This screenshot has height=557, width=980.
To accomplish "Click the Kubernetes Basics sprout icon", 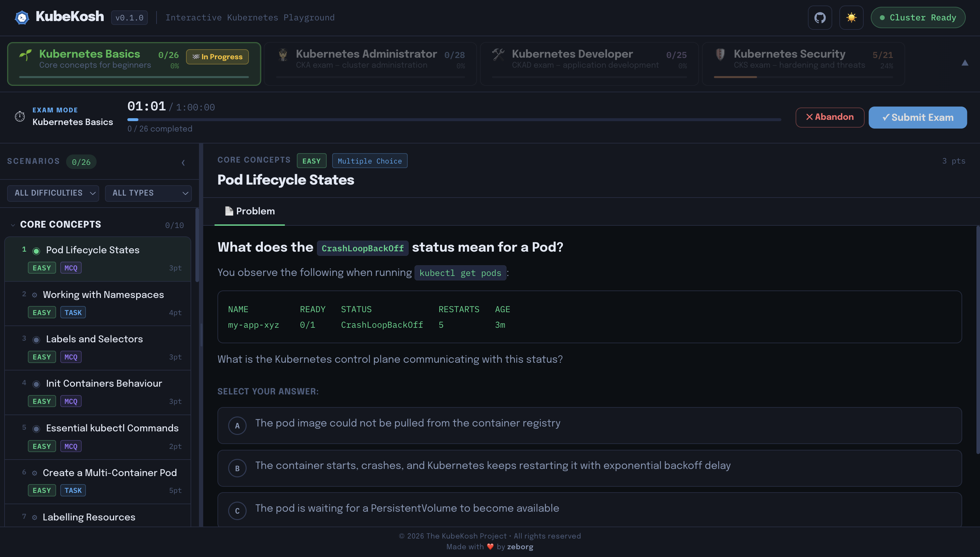I will [26, 55].
